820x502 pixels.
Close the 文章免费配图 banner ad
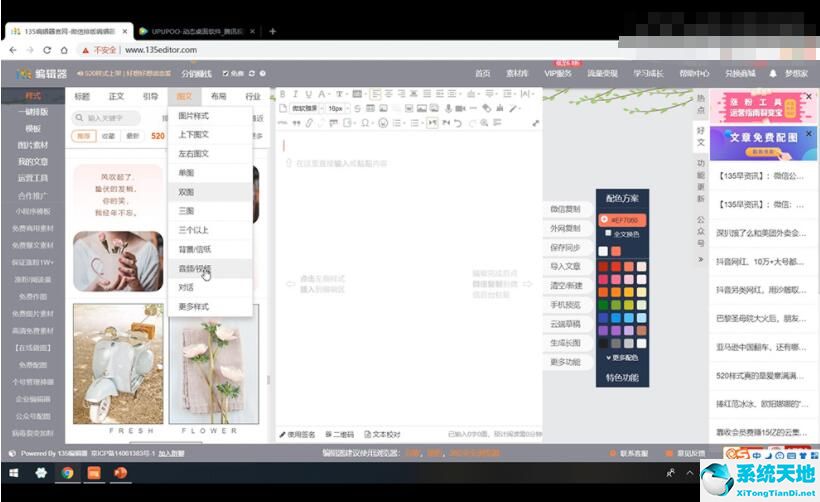809,134
